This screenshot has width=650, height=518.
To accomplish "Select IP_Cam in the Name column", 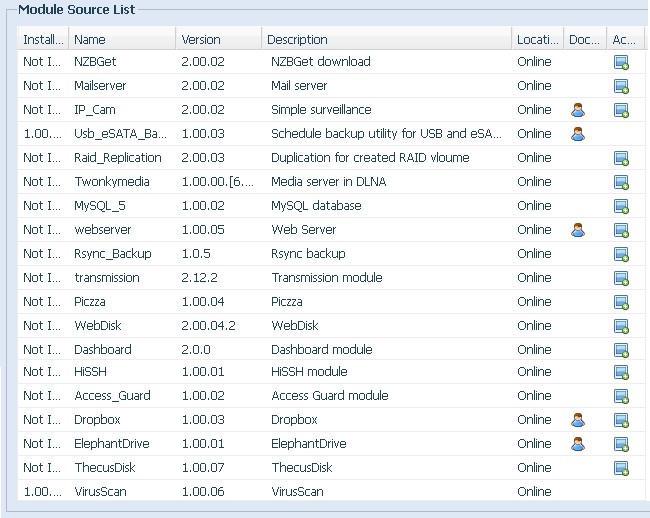I will tap(95, 110).
